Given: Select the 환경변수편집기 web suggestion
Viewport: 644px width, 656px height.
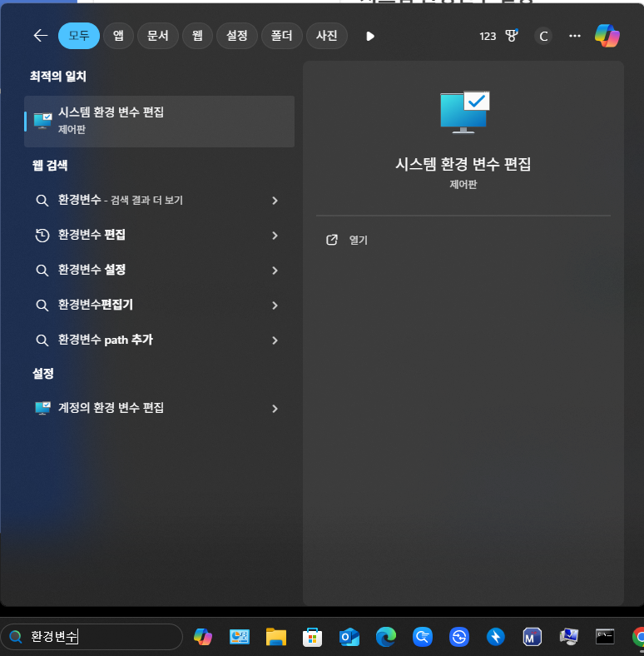Looking at the screenshot, I should click(x=159, y=305).
